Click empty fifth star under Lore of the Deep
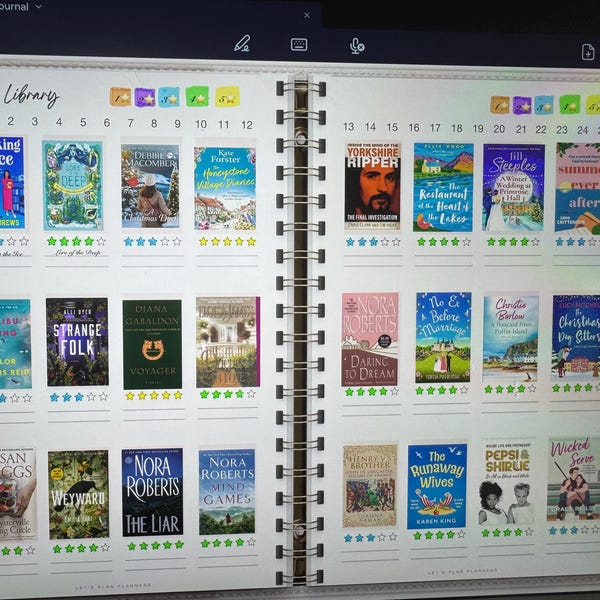 [x=101, y=241]
